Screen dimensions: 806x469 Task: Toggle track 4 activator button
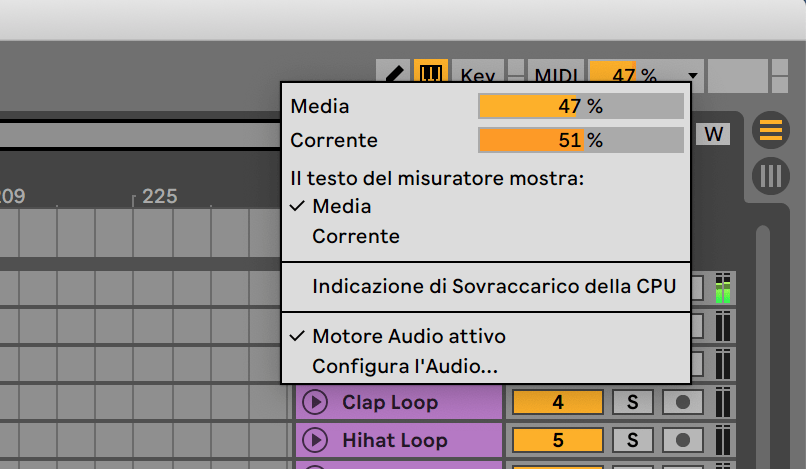click(x=557, y=403)
